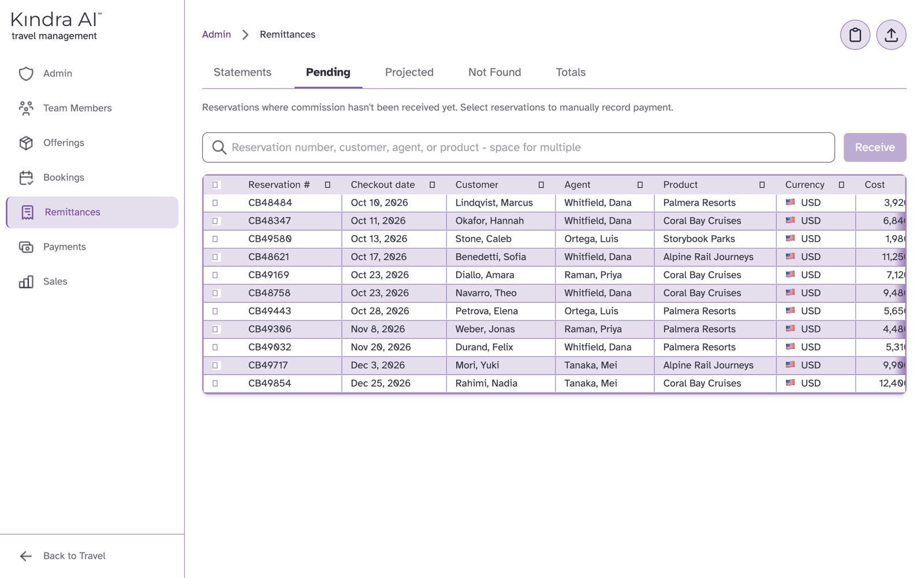The width and height of the screenshot is (924, 578).
Task: Check the box for reservation CB48484
Action: [x=215, y=203]
